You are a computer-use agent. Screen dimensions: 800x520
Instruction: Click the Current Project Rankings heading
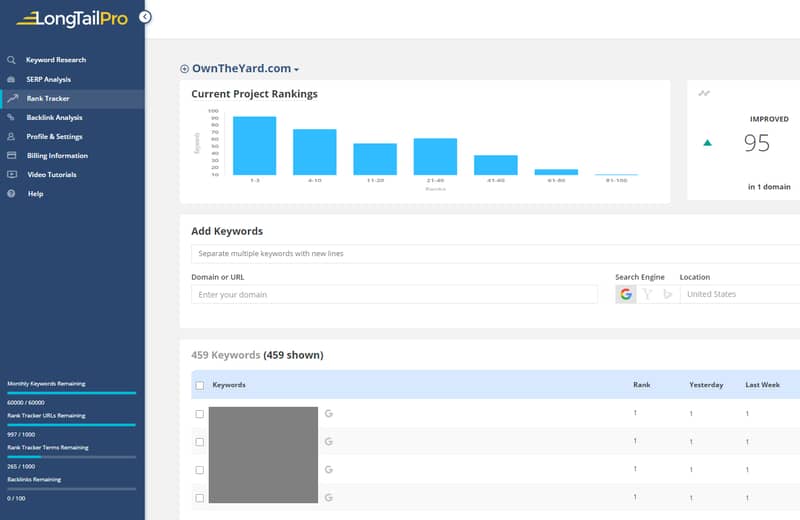coord(255,94)
